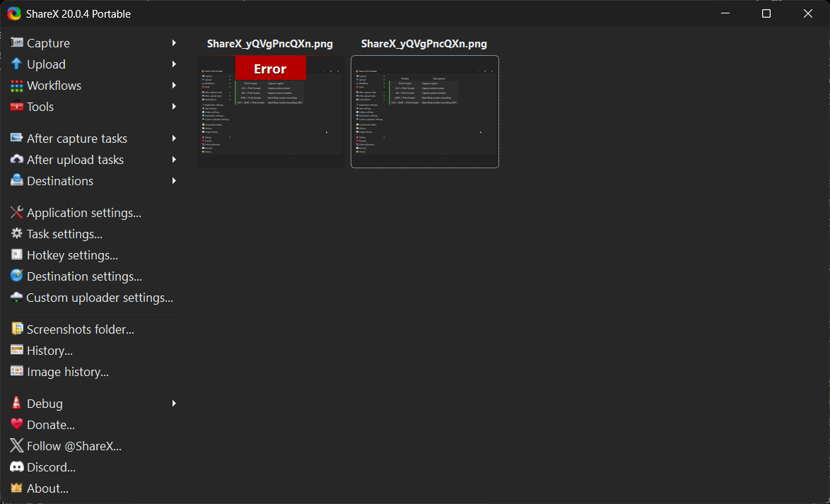Screen dimensions: 830x504
Task: Open Application settings
Action: point(94,212)
